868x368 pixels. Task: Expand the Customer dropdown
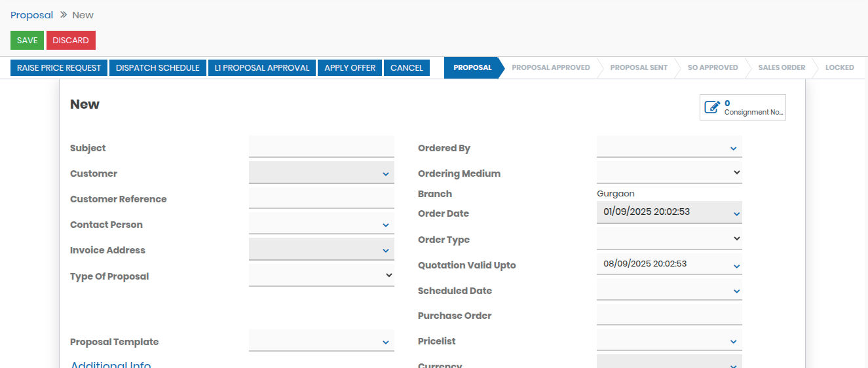pyautogui.click(x=386, y=174)
